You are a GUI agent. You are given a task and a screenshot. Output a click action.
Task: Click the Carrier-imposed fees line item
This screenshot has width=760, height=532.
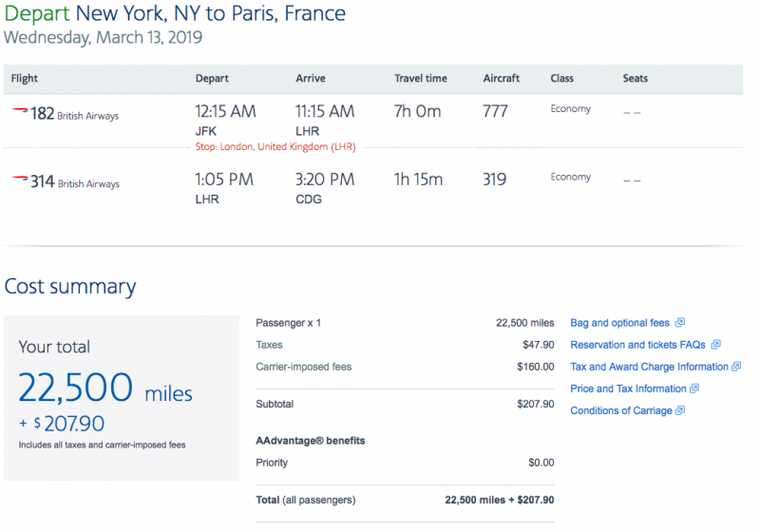[x=405, y=367]
